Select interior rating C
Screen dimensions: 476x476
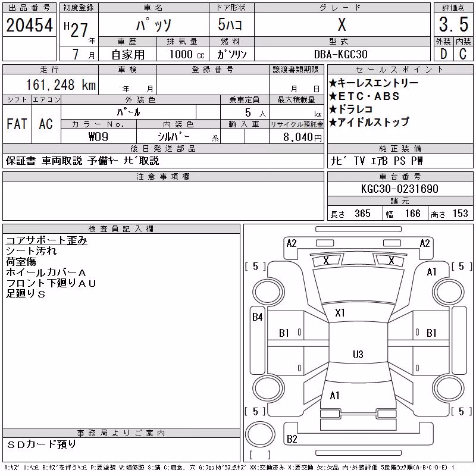pyautogui.click(x=463, y=54)
